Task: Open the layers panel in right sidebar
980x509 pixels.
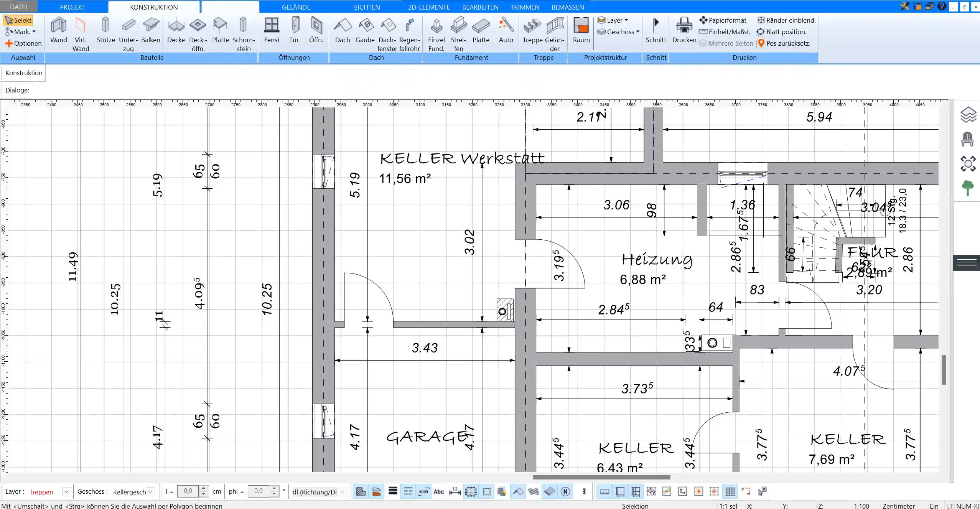Action: tap(968, 114)
